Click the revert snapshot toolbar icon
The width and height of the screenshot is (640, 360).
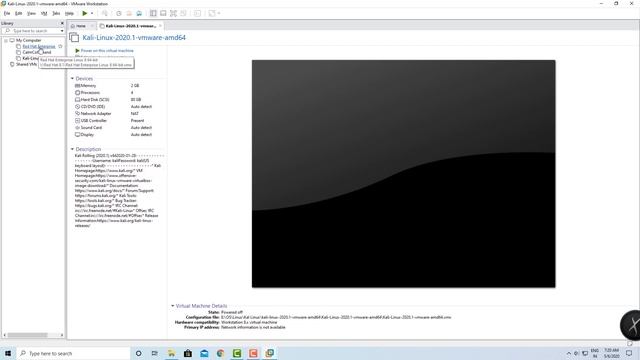point(129,13)
